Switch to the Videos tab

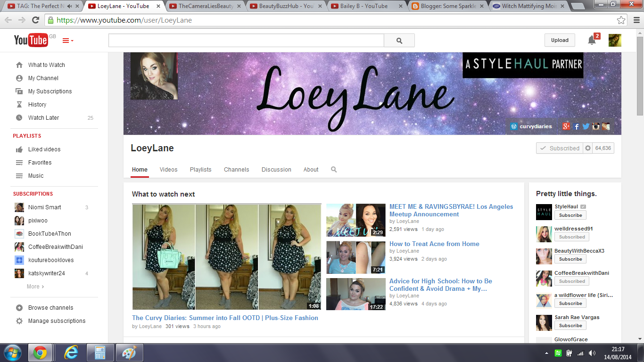[x=168, y=170]
